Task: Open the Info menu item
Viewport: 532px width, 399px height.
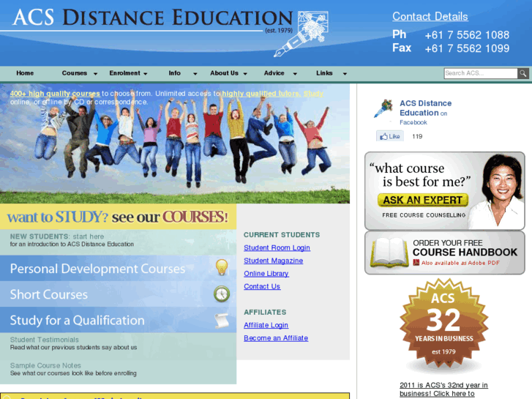Action: [174, 73]
